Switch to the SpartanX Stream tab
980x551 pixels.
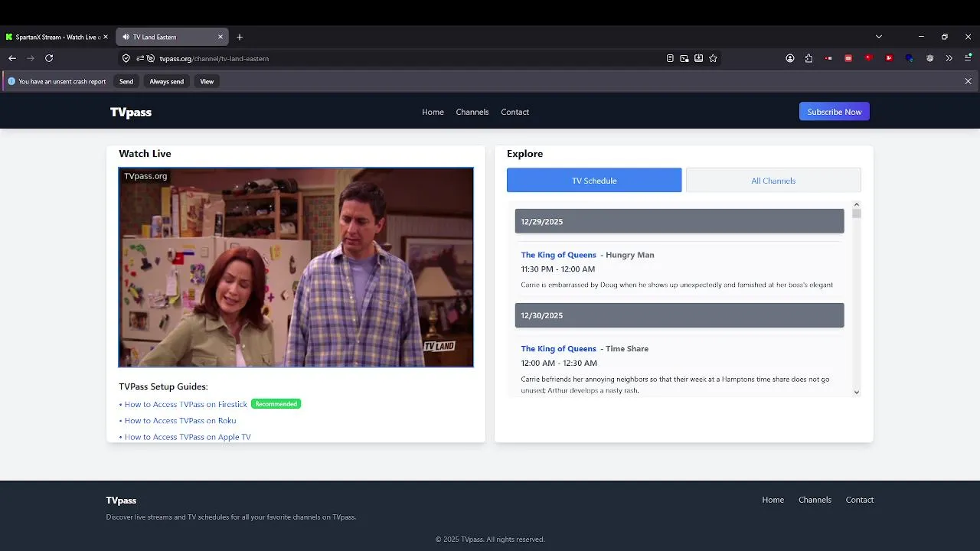(57, 37)
